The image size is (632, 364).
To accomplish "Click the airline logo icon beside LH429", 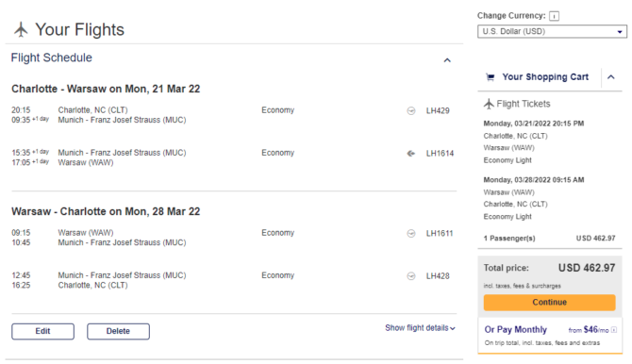I will [x=410, y=111].
